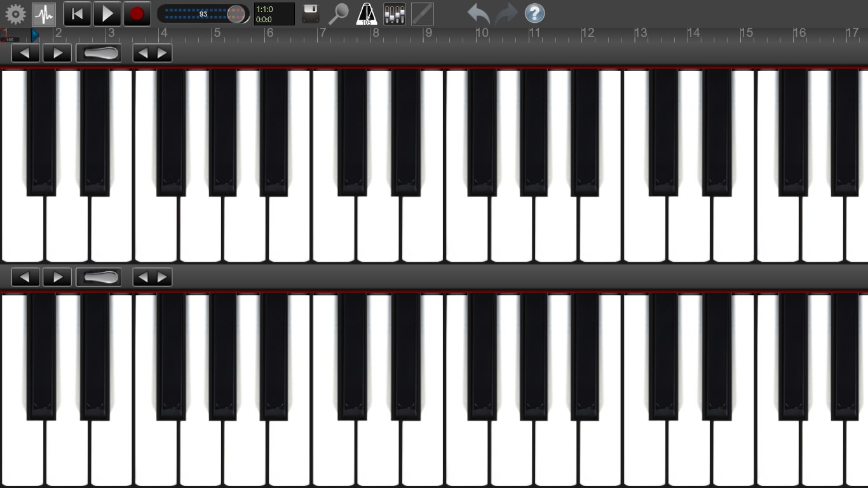
Task: Toggle the sustain pedal on the top keyboard
Action: point(98,53)
